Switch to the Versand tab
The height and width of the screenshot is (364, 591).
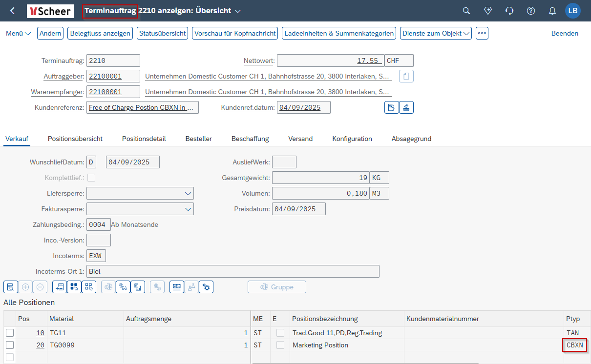(300, 139)
